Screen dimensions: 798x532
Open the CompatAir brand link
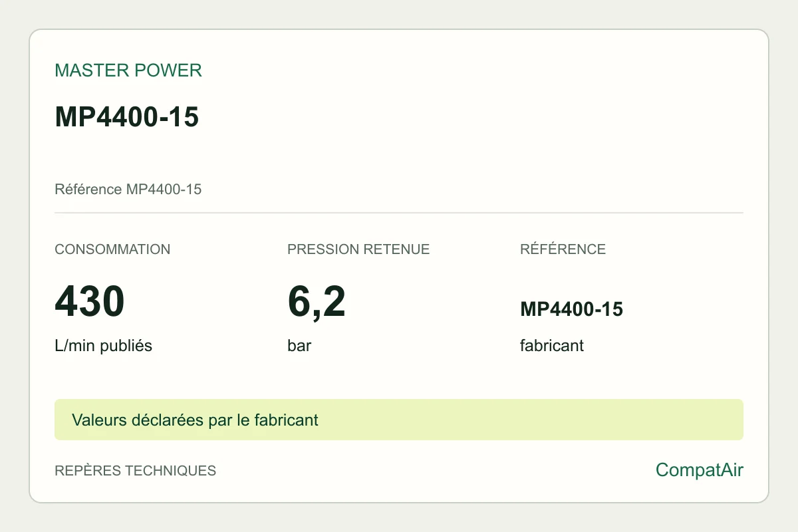pos(700,470)
